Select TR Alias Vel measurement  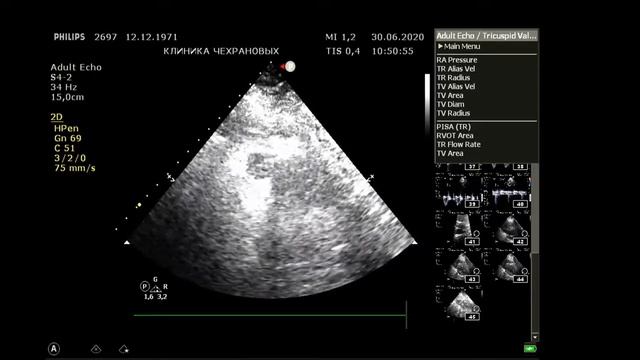[x=456, y=69]
